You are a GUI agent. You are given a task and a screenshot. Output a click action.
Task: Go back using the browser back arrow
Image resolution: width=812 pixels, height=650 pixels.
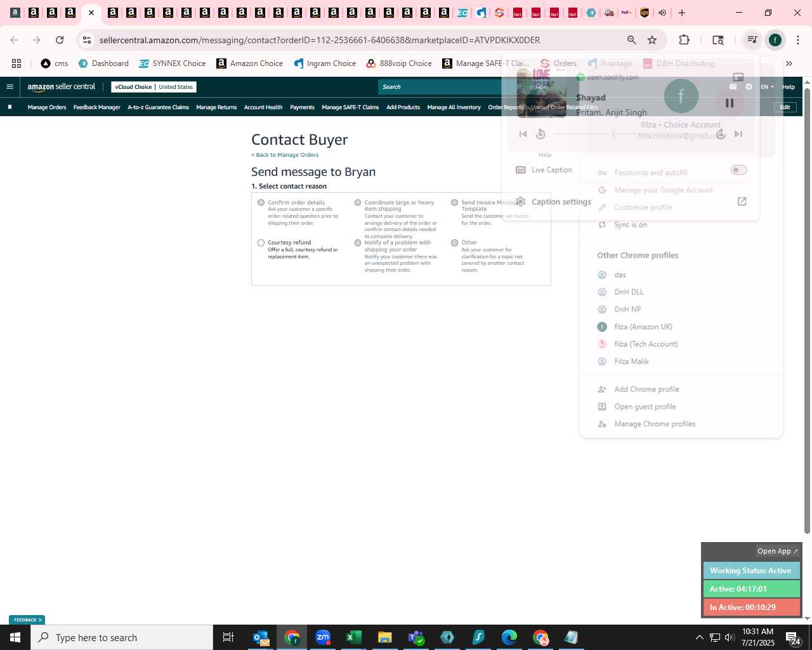click(x=14, y=40)
